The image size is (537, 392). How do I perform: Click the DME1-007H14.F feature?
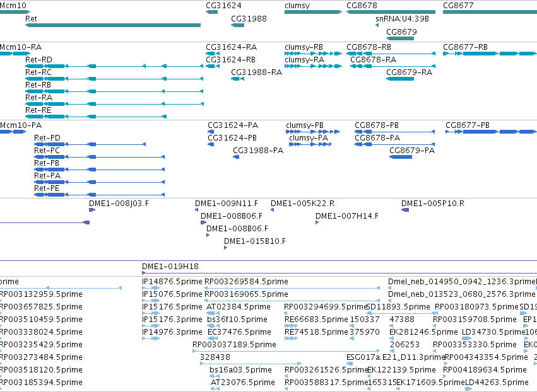click(x=317, y=222)
